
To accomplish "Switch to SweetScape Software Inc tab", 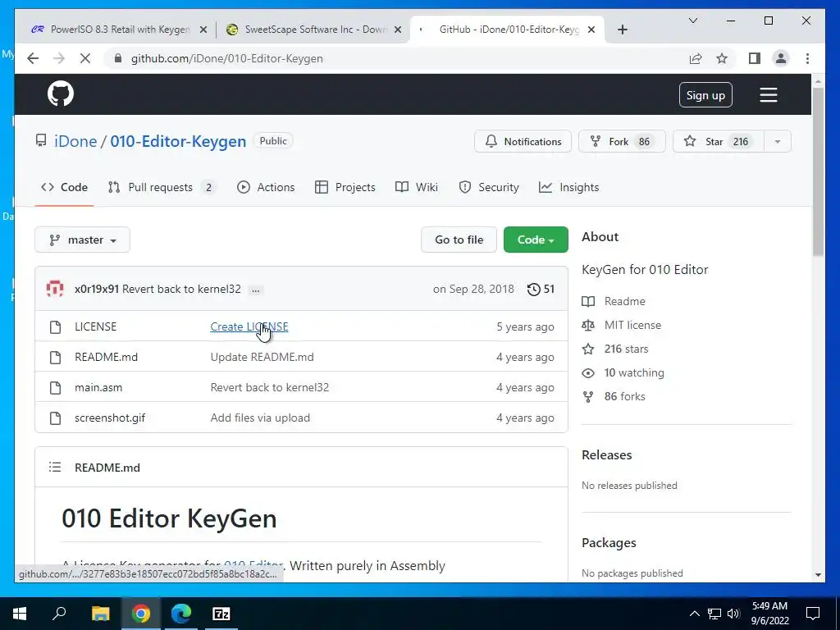I will tap(314, 30).
